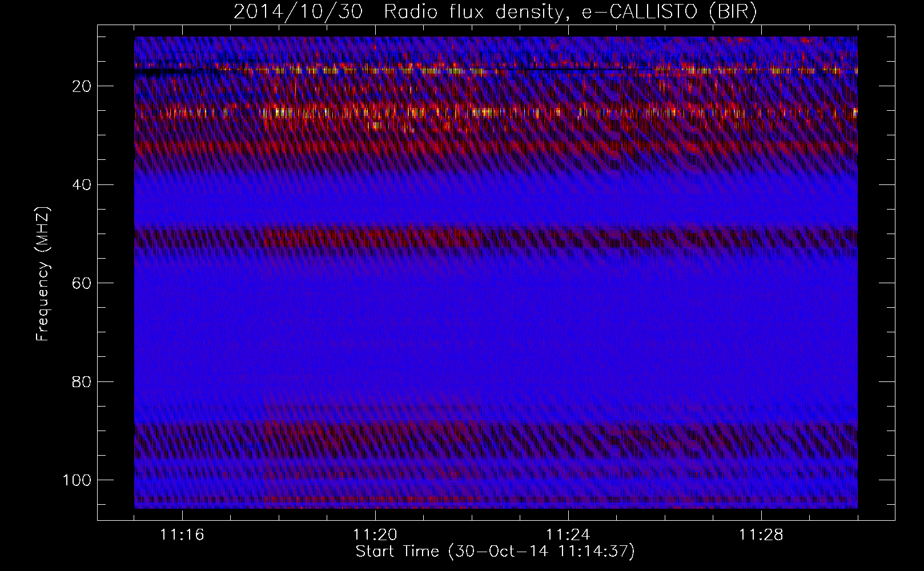Screen dimensions: 924x571
Task: Click the 11:28 time tick label
Action: pos(761,535)
